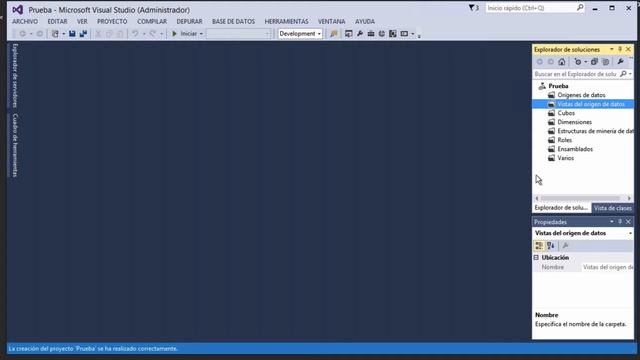Click the framed-window icon in the main toolbar
The height and width of the screenshot is (360, 640).
(393, 34)
